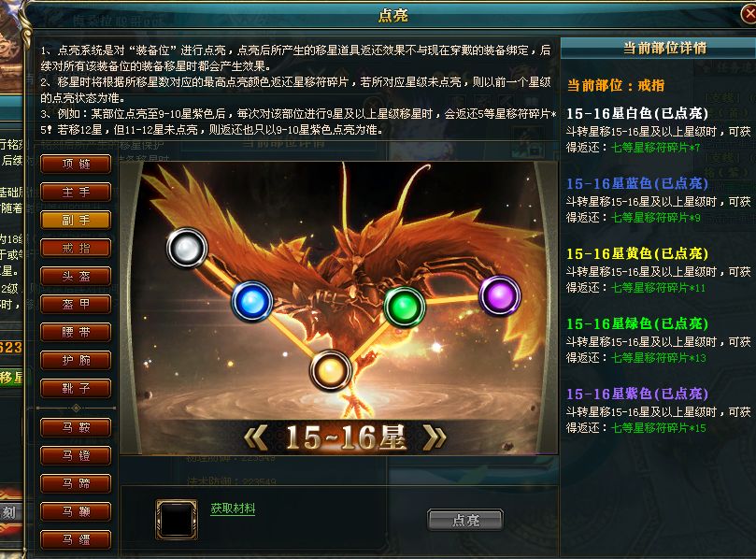Select the 马鞍 mount slot
756x559 pixels.
click(77, 427)
